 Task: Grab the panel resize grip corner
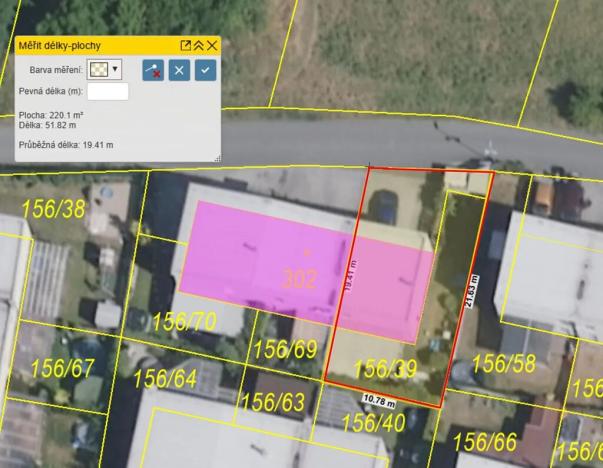coord(216,158)
